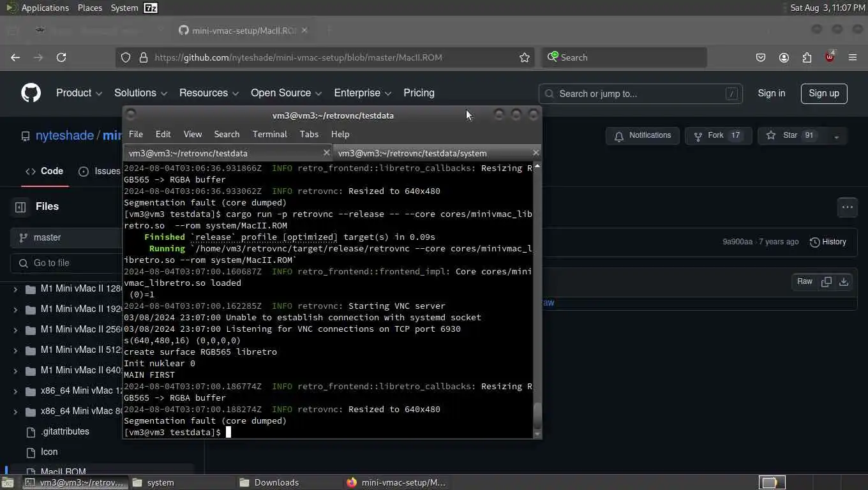
Task: Click the Notifications button
Action: pyautogui.click(x=642, y=135)
